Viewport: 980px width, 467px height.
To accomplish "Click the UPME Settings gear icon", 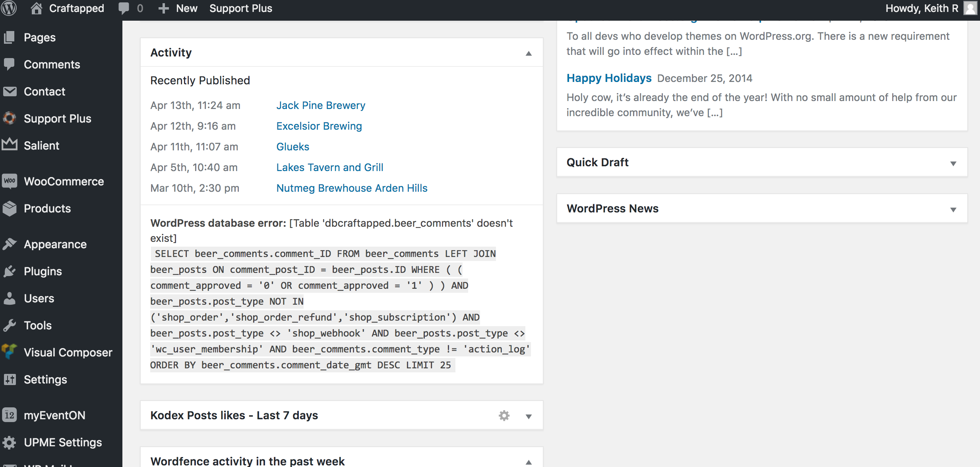I will pyautogui.click(x=10, y=442).
